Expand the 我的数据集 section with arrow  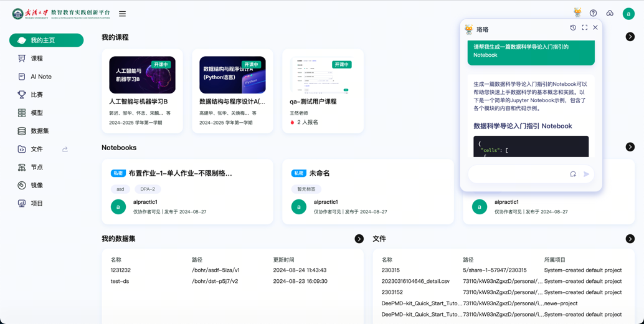(x=359, y=239)
